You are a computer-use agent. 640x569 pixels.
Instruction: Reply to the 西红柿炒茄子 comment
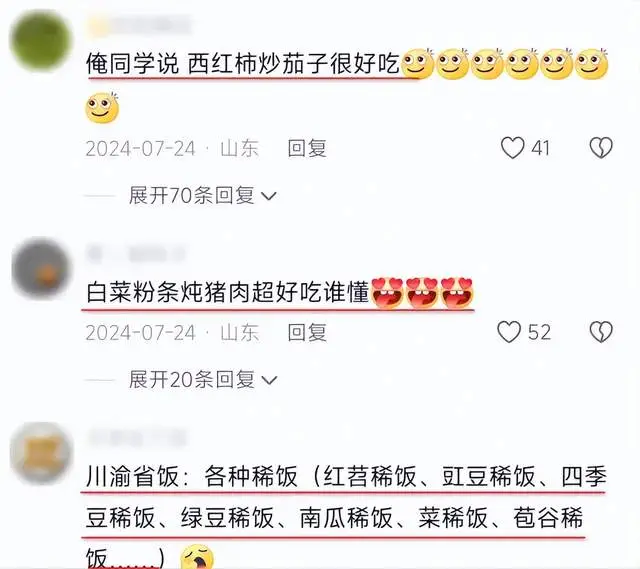click(307, 148)
